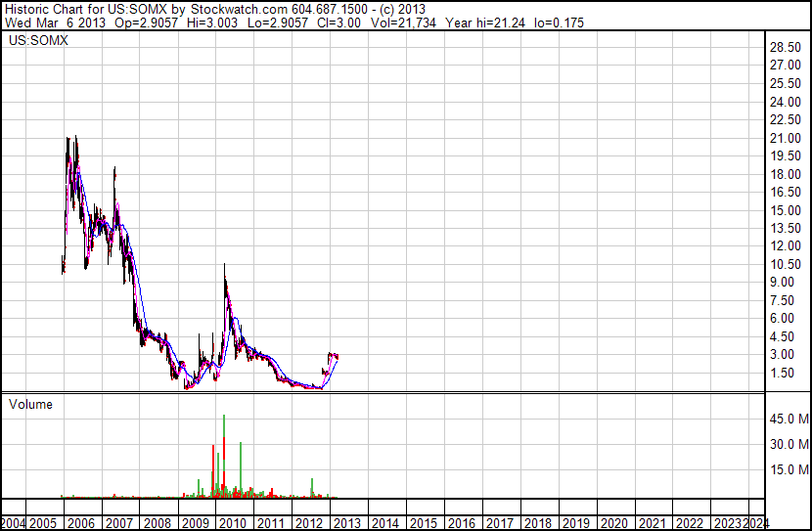Click the Vol=21,734 volume value
This screenshot has width=812, height=531.
point(403,22)
